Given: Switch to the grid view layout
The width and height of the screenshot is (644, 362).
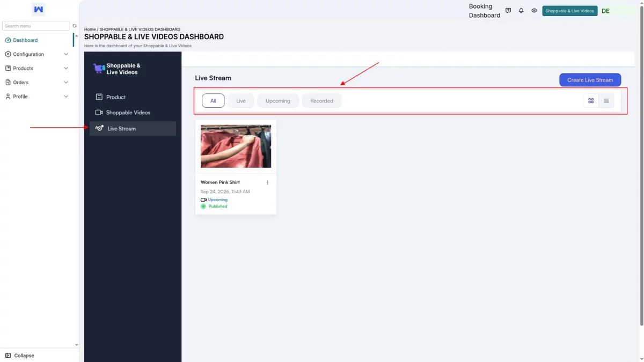Looking at the screenshot, I should click(x=591, y=101).
